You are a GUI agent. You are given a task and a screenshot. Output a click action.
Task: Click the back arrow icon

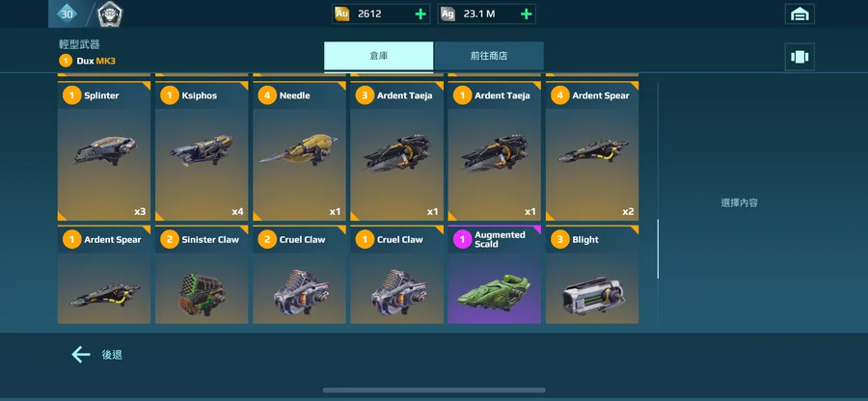click(81, 355)
